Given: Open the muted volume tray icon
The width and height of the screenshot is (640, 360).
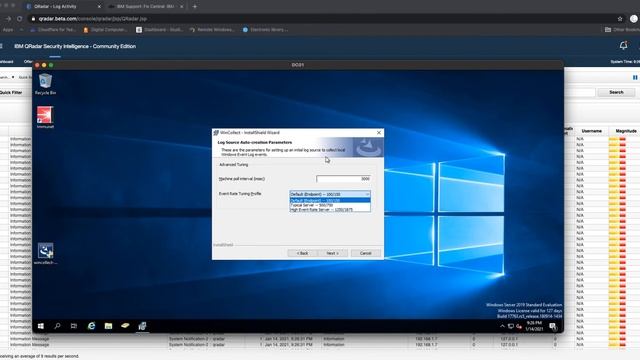Looking at the screenshot, I should click(519, 327).
